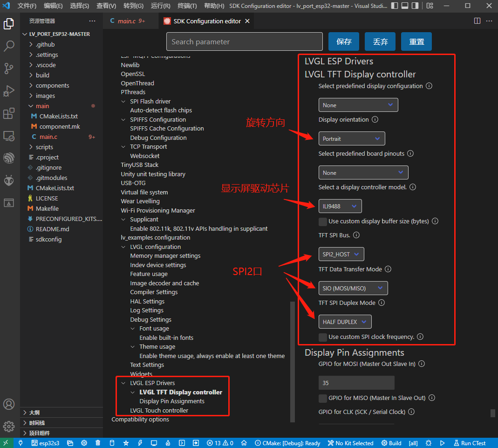Click the build-flash-monitor flame icon
Screen dimensions: 498x448
click(x=168, y=443)
